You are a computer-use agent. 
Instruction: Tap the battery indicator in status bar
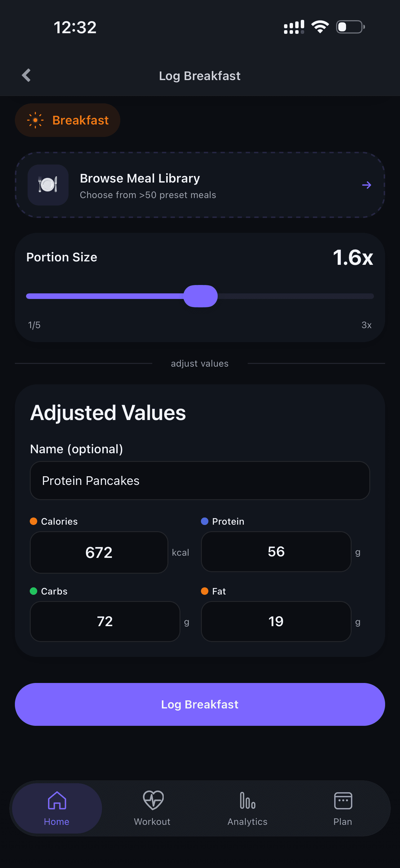pyautogui.click(x=350, y=27)
